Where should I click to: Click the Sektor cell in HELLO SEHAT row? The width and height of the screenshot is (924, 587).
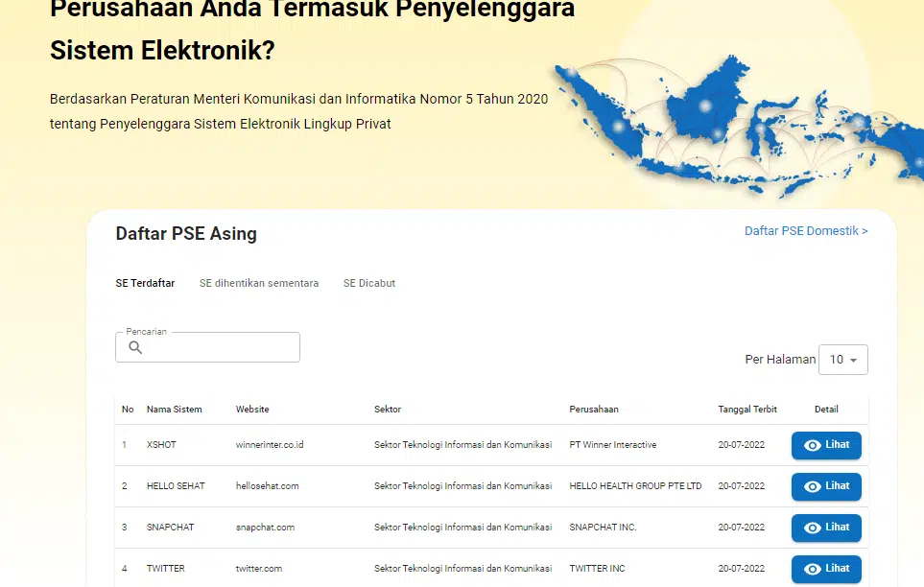tap(463, 486)
